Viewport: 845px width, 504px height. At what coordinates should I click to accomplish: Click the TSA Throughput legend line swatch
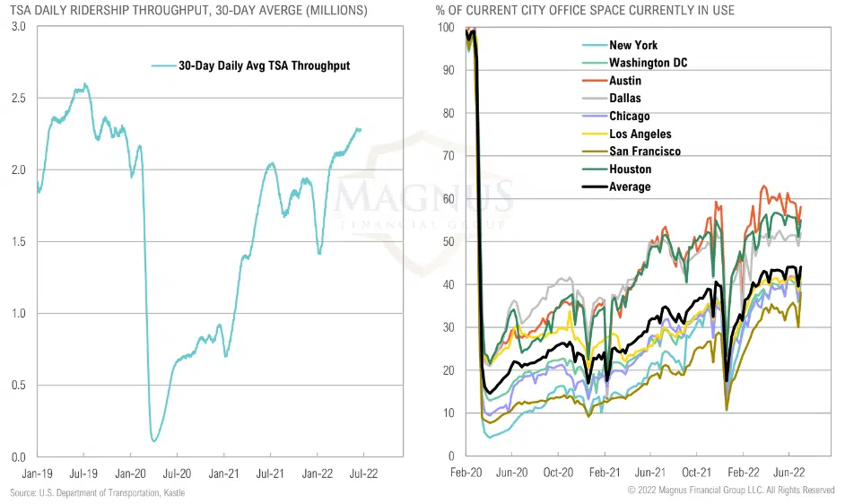click(x=162, y=65)
